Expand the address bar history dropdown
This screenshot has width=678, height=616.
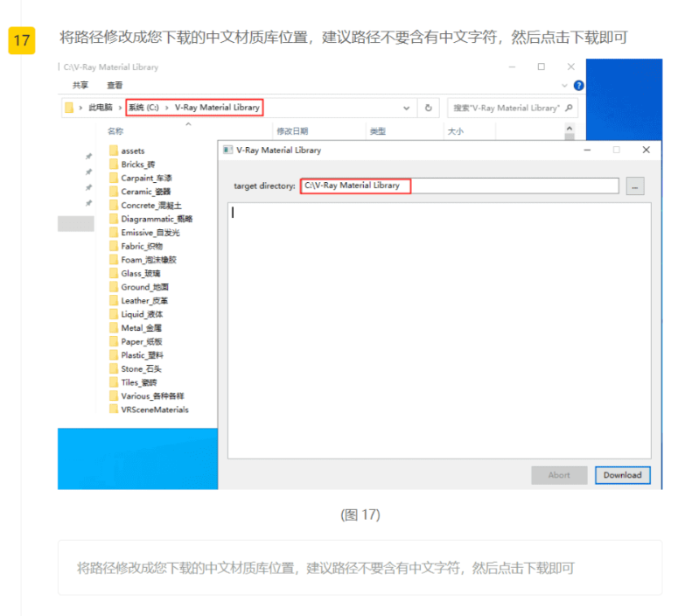[407, 108]
